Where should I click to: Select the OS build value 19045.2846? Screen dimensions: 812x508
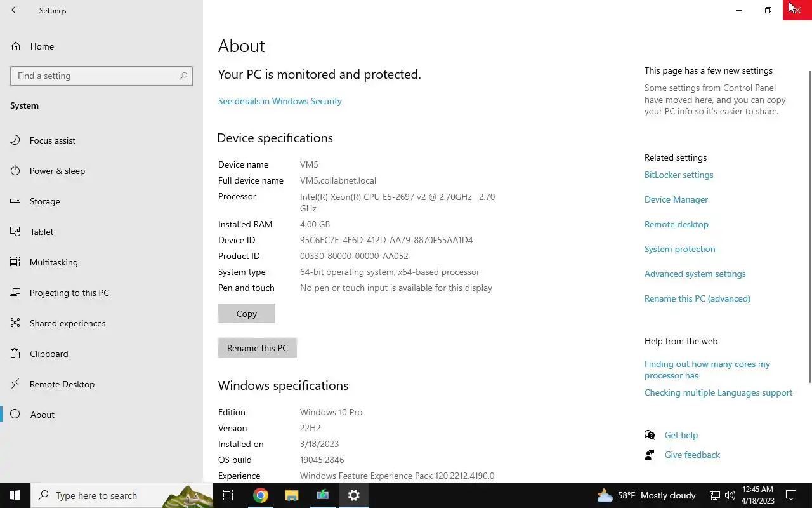pyautogui.click(x=322, y=460)
